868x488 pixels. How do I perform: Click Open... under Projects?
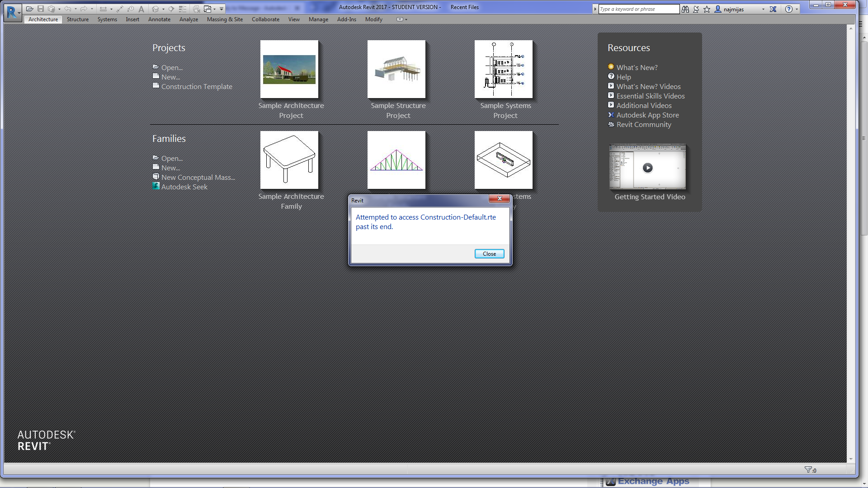pos(172,67)
